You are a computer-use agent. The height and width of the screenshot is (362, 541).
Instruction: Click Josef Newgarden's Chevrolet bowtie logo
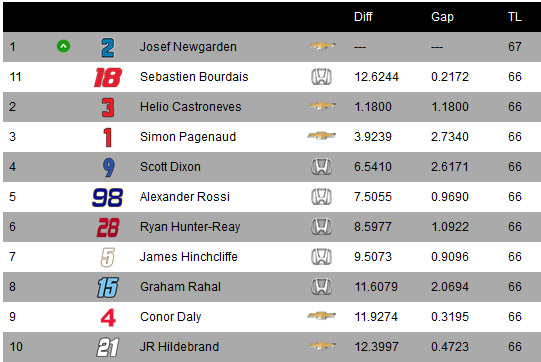point(322,46)
